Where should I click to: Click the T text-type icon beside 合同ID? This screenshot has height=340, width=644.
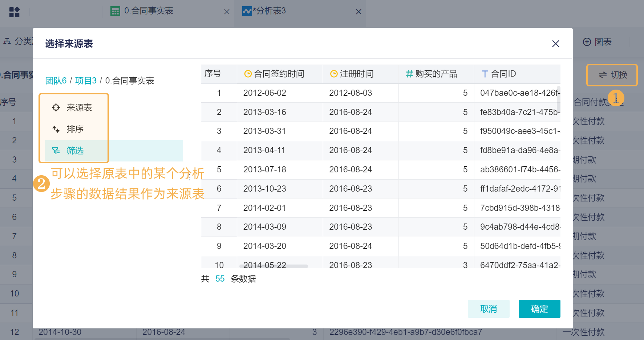[x=485, y=74]
